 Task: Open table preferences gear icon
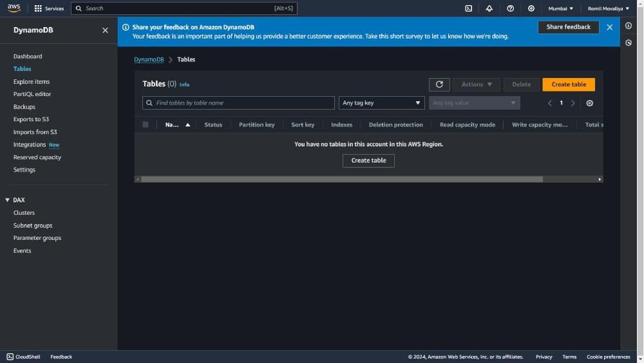click(x=589, y=103)
